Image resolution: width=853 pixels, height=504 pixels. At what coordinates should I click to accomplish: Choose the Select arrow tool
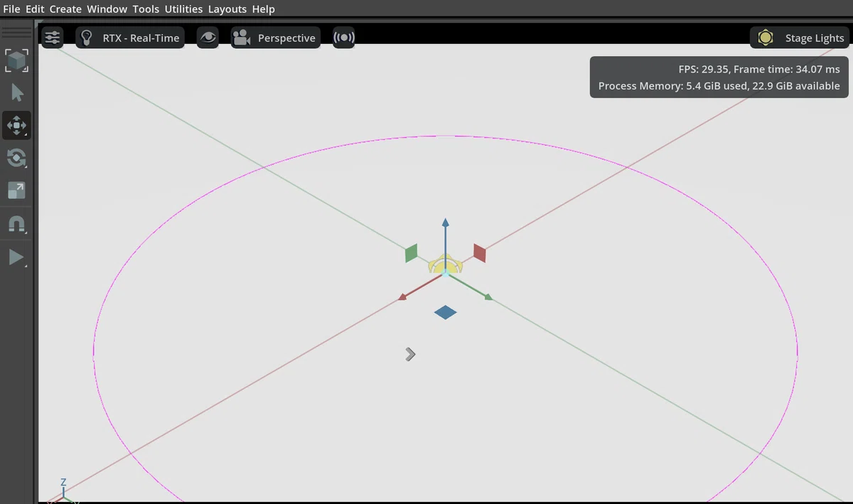(17, 93)
